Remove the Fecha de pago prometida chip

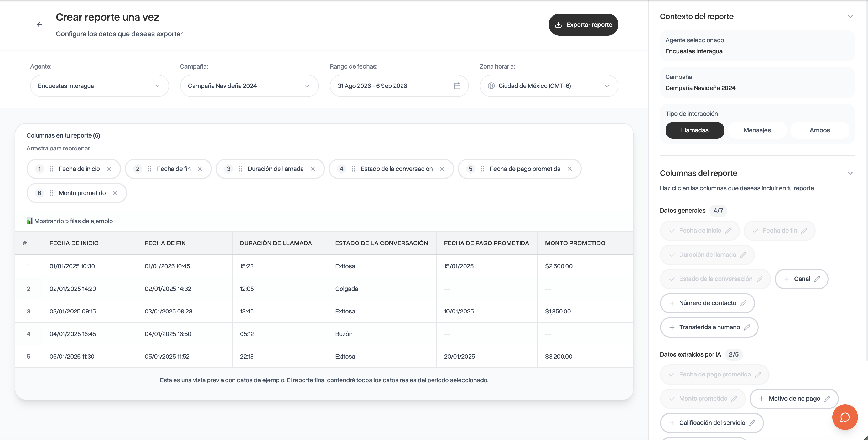click(x=569, y=169)
